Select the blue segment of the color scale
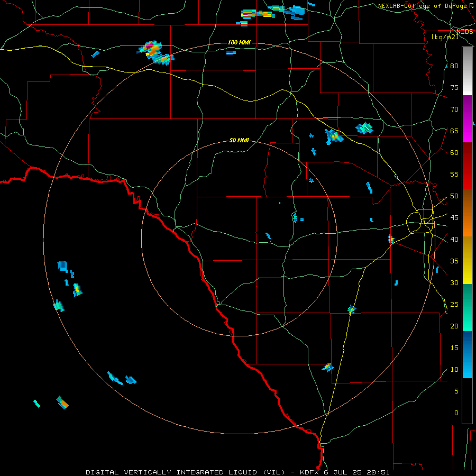 [x=467, y=354]
